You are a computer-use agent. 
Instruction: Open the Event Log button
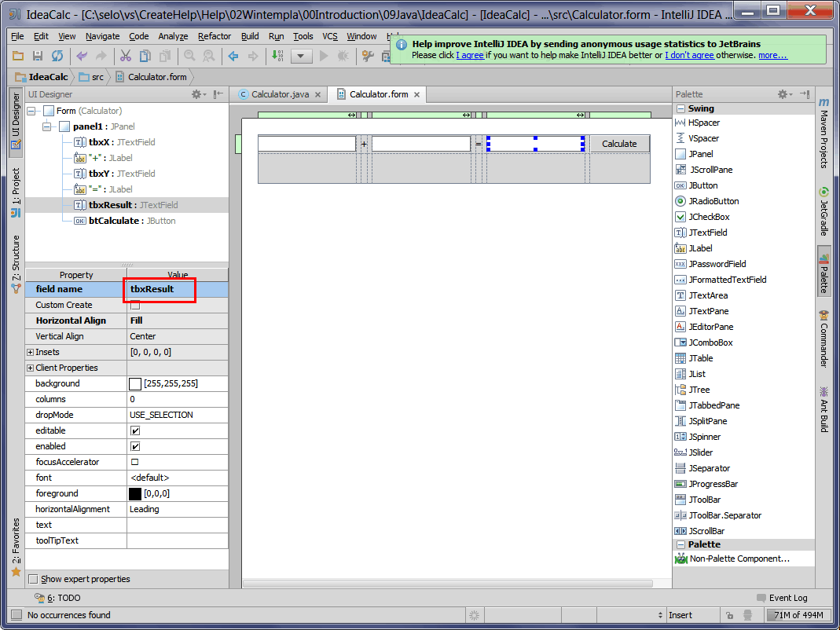click(782, 598)
